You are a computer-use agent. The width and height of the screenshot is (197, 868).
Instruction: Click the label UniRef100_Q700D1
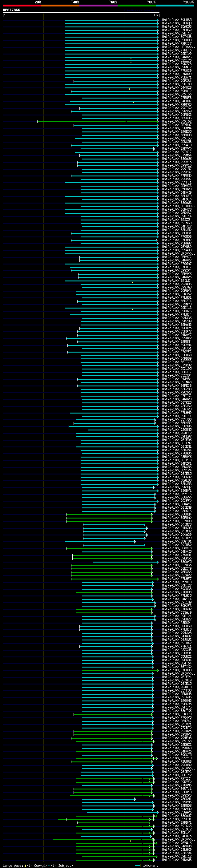click(177, 555)
